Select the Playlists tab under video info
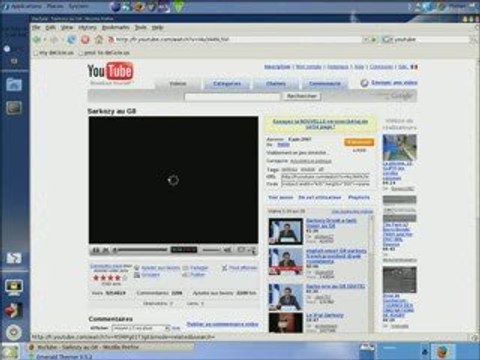The width and height of the screenshot is (480, 360). click(x=359, y=198)
